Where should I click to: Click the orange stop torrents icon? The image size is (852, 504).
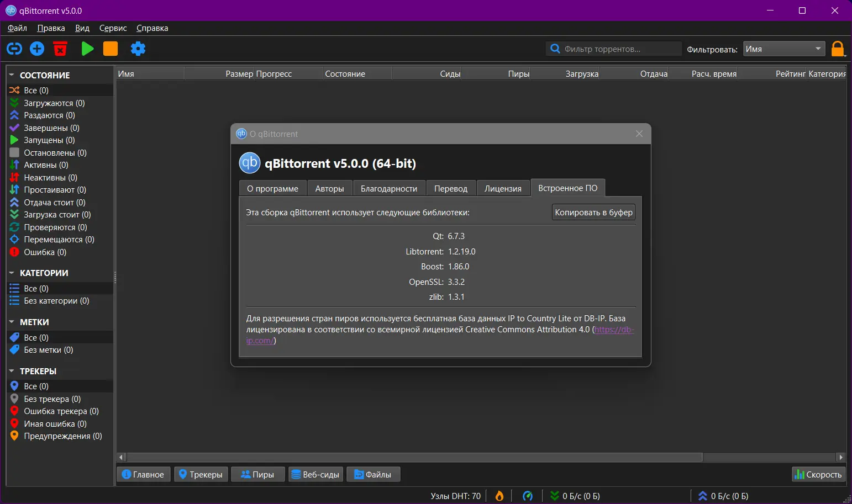[x=111, y=49]
